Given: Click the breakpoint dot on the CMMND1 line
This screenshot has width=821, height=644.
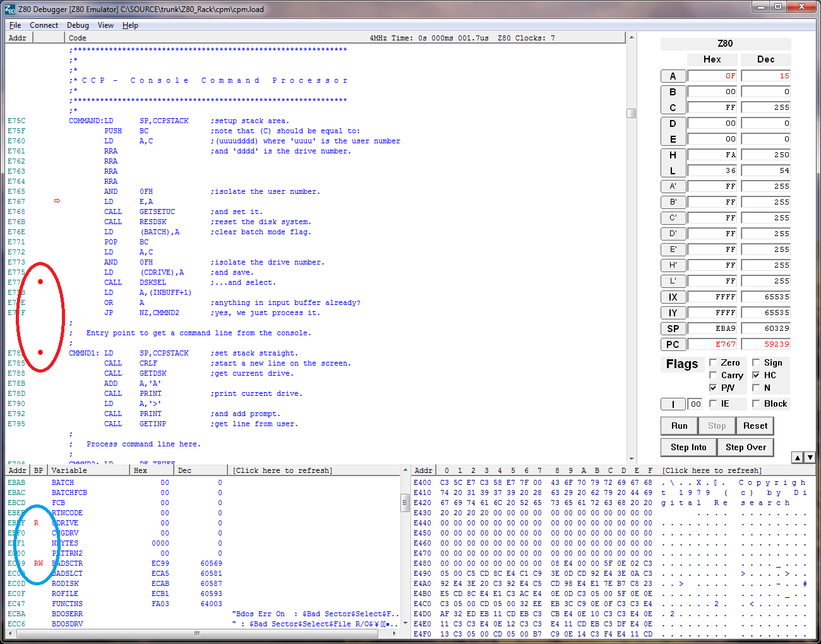Looking at the screenshot, I should click(x=40, y=352).
